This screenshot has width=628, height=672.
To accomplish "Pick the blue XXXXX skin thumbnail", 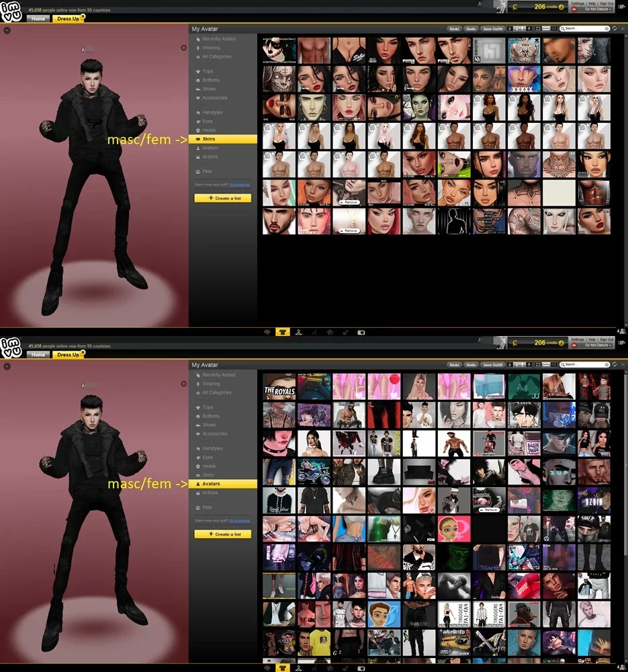I will pos(524,79).
